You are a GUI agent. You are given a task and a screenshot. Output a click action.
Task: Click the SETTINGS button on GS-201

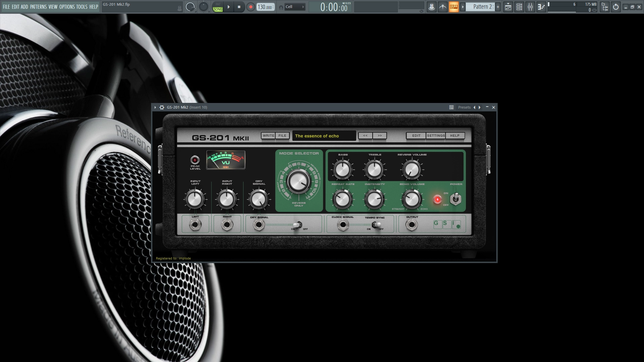coord(436,136)
